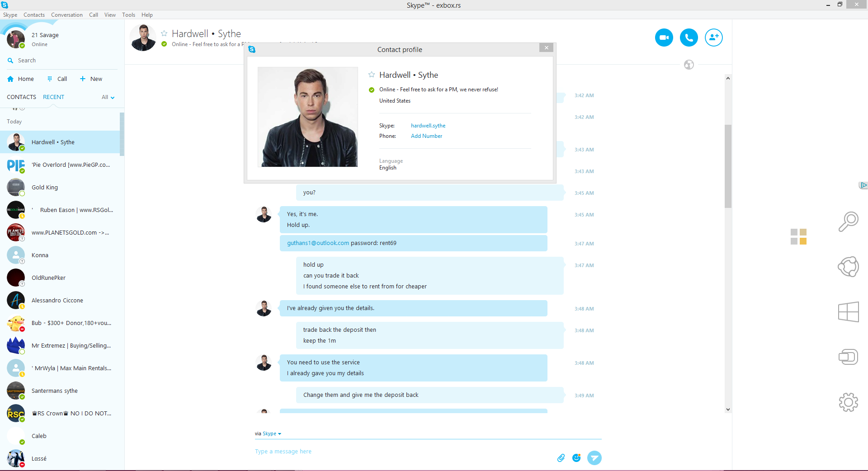Switch to the CONTACTS tab
The width and height of the screenshot is (868, 471).
tap(21, 97)
